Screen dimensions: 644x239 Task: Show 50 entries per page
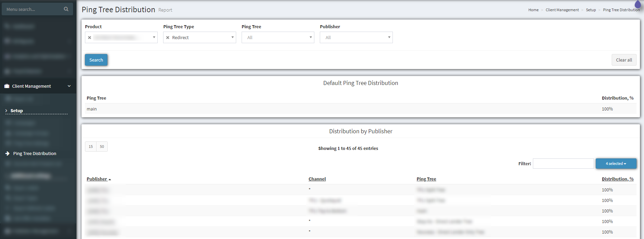click(x=102, y=147)
